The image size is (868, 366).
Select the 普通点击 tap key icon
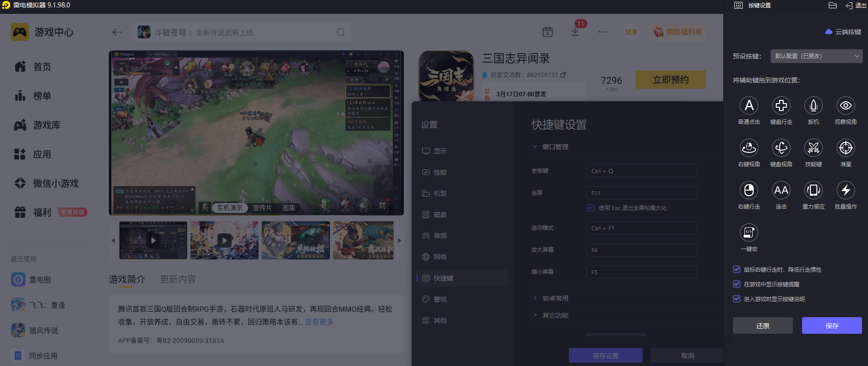click(749, 106)
